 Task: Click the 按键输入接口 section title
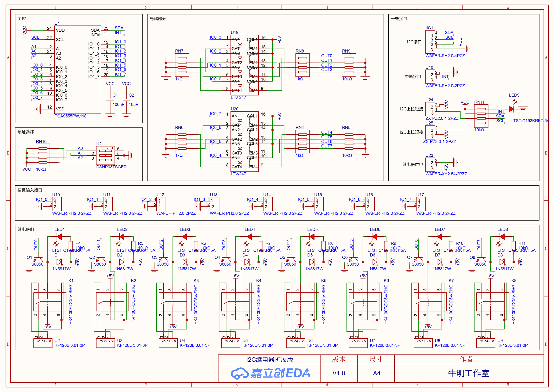click(x=30, y=190)
